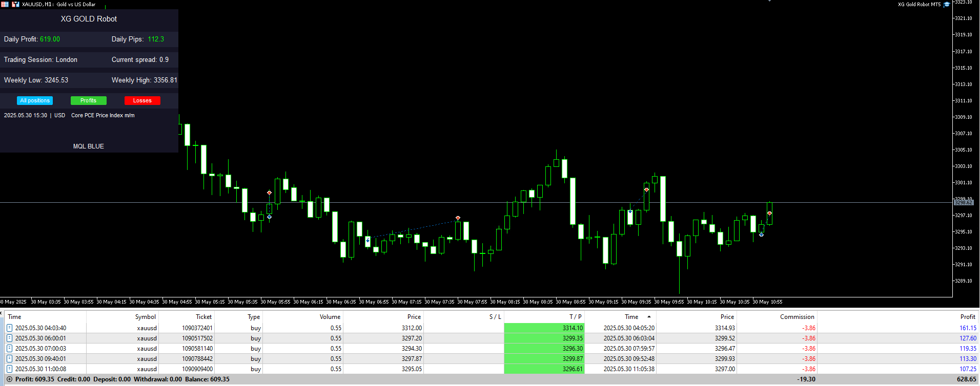
Task: Click the green T/P cell 3314.10
Action: [x=544, y=328]
